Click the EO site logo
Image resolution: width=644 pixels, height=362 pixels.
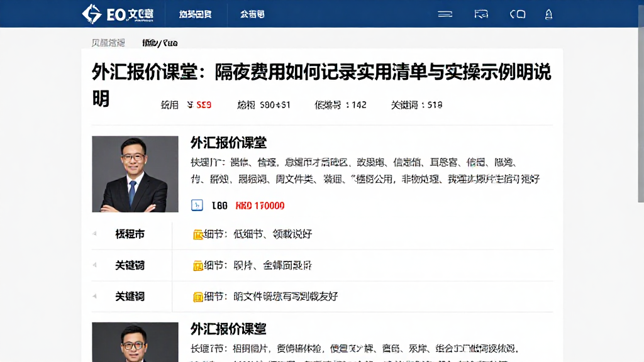(x=118, y=14)
